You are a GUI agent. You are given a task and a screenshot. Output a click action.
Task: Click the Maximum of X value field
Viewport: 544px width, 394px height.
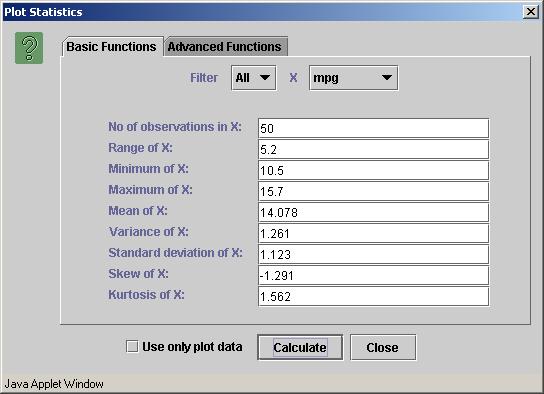click(374, 191)
